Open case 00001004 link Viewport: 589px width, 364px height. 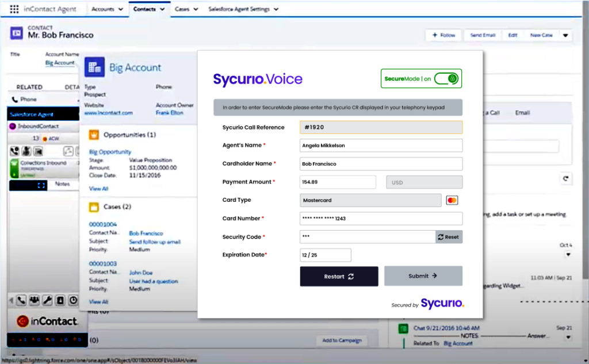[x=103, y=224]
